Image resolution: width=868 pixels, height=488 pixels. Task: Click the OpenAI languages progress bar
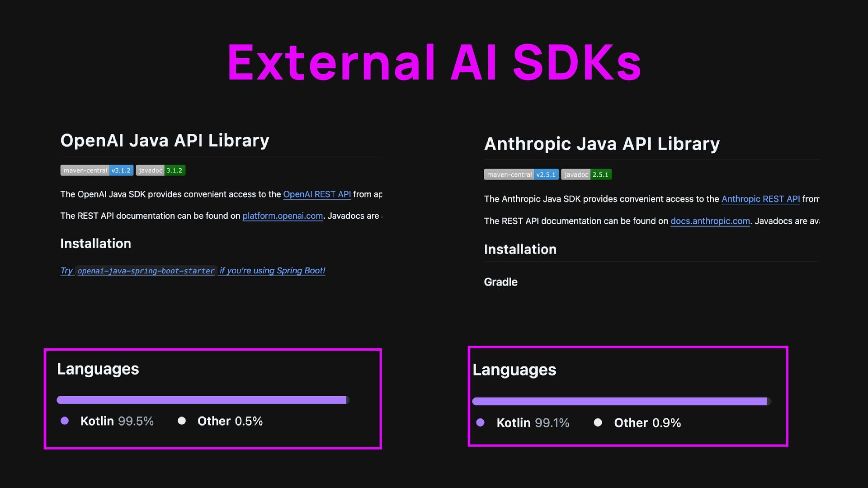click(x=203, y=400)
